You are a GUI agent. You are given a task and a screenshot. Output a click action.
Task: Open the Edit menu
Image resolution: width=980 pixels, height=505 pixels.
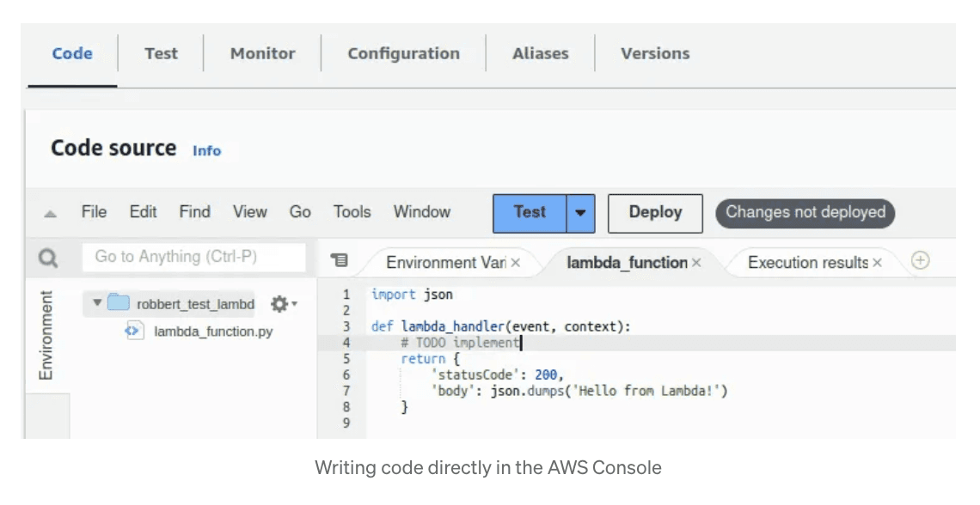pos(143,212)
